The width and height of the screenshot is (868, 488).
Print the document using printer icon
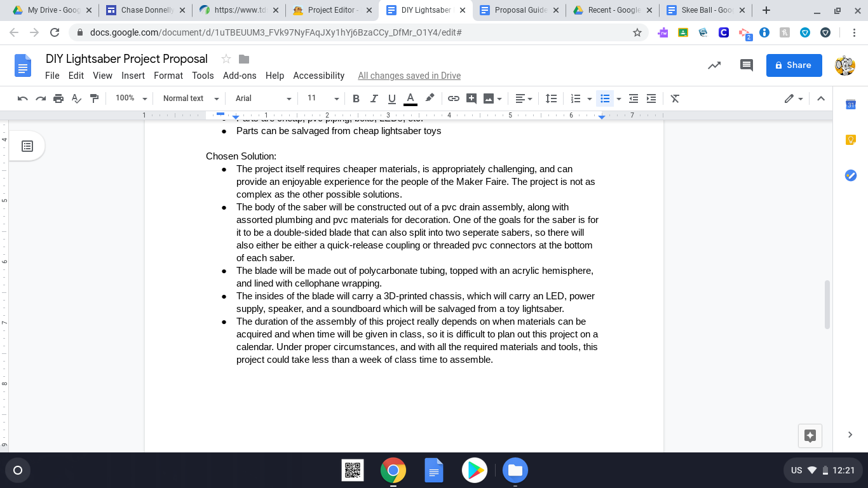[x=58, y=98]
